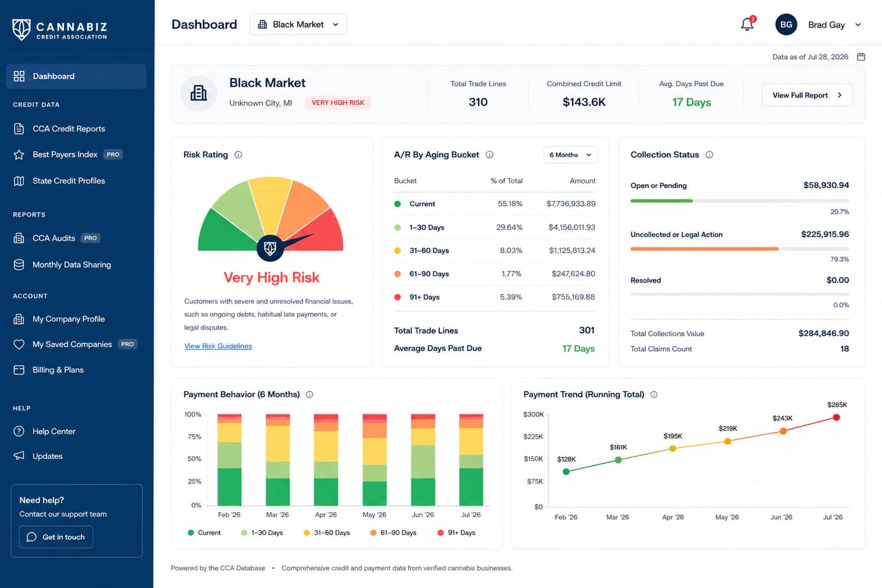Click the Best Payers Index star icon
882x588 pixels.
(19, 154)
